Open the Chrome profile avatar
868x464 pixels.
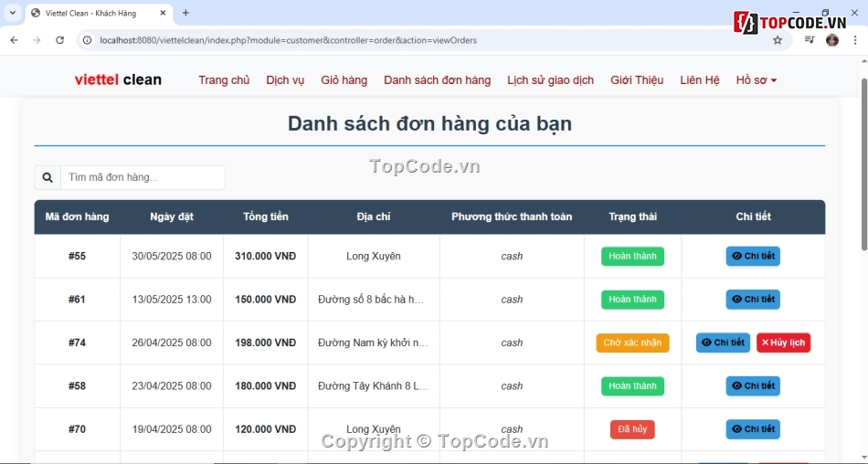[832, 40]
